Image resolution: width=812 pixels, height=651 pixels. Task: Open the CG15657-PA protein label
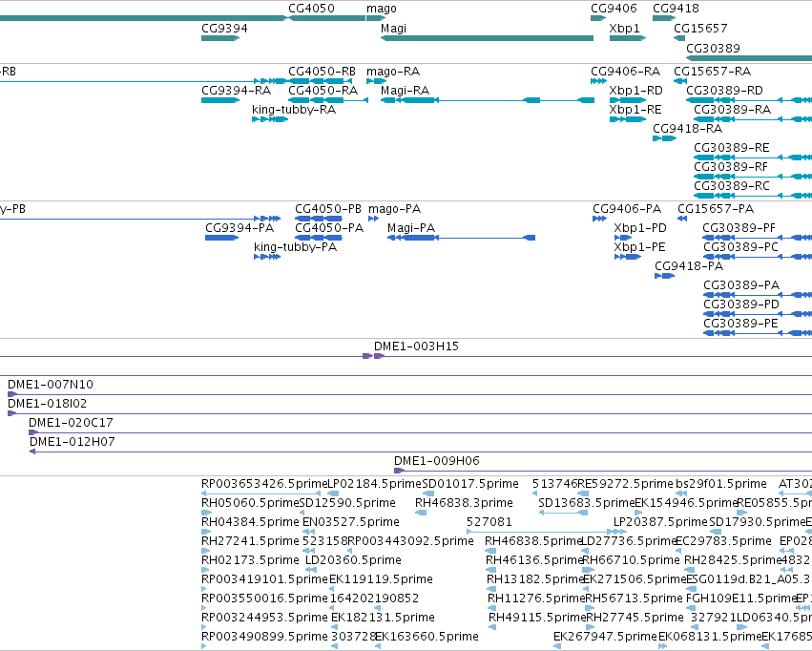tap(716, 209)
